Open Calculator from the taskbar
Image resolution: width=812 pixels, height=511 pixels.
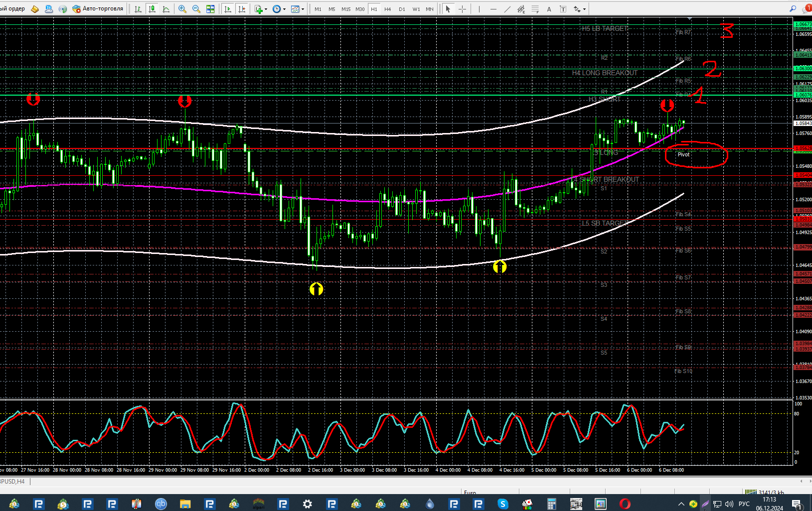[x=552, y=504]
